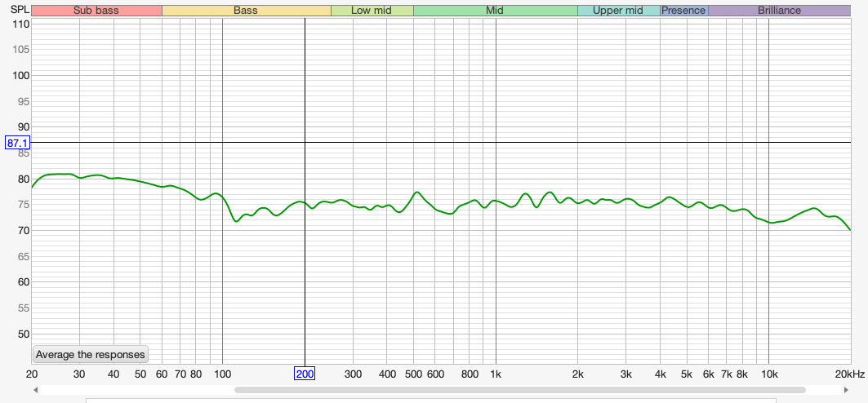Click the 110 dB SPL axis label
The width and height of the screenshot is (868, 403).
[x=20, y=24]
